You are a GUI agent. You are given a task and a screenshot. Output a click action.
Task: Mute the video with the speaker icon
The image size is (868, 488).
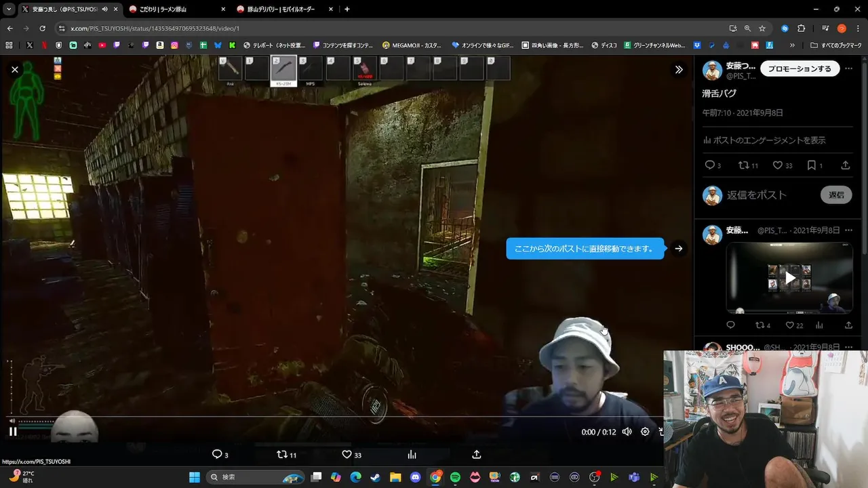[x=627, y=432]
